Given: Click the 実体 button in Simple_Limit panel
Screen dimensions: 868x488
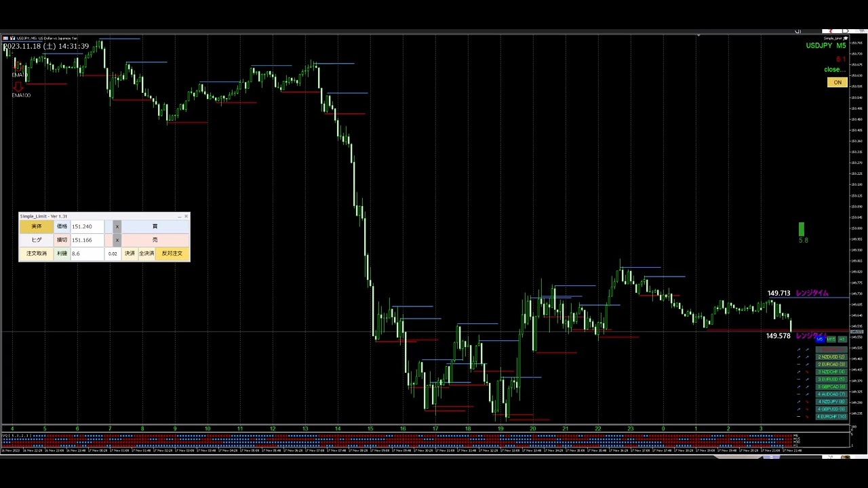Looking at the screenshot, I should (37, 226).
